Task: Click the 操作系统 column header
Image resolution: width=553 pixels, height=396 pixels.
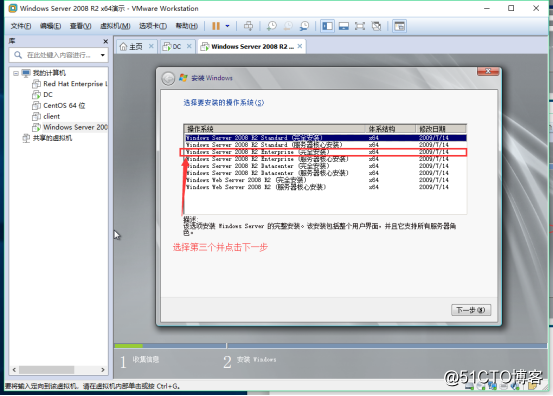Action: [274, 128]
